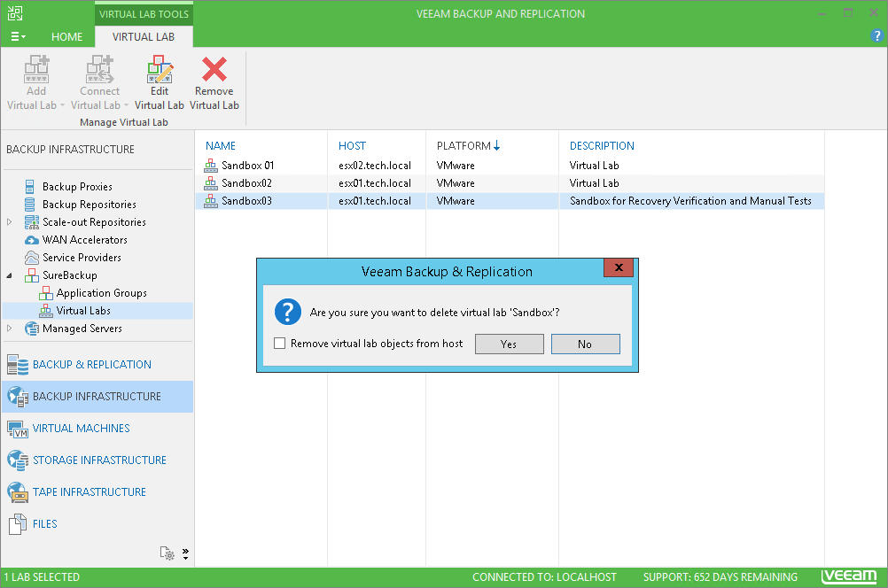Click the Service Providers icon
The width and height of the screenshot is (888, 588).
click(32, 258)
